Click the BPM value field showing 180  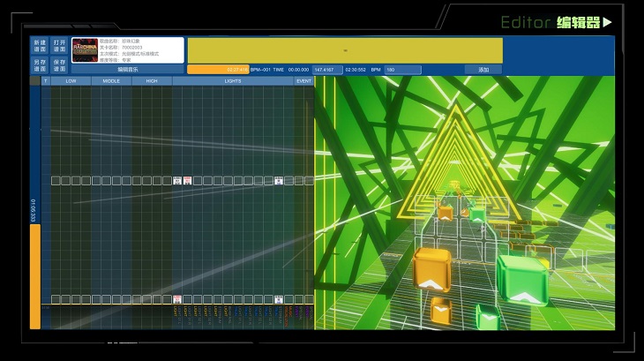tap(402, 69)
